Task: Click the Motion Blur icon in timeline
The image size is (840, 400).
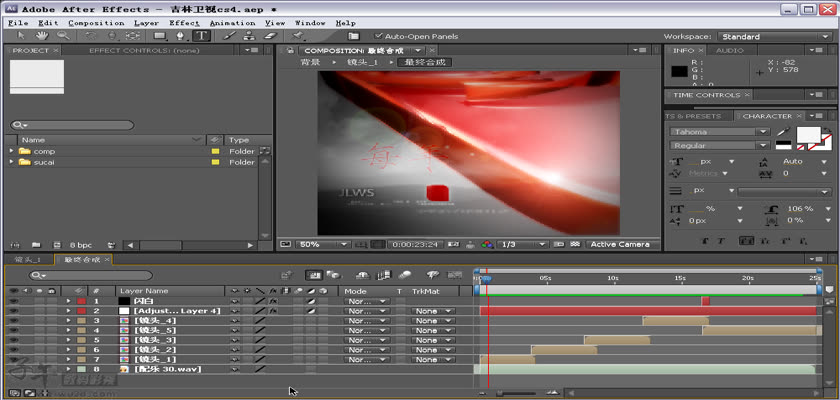Action: pos(406,275)
